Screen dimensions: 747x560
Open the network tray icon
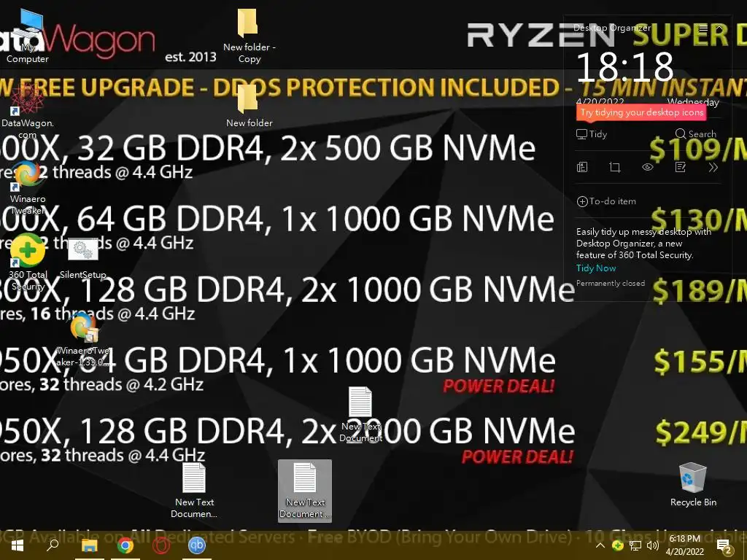[x=635, y=545]
